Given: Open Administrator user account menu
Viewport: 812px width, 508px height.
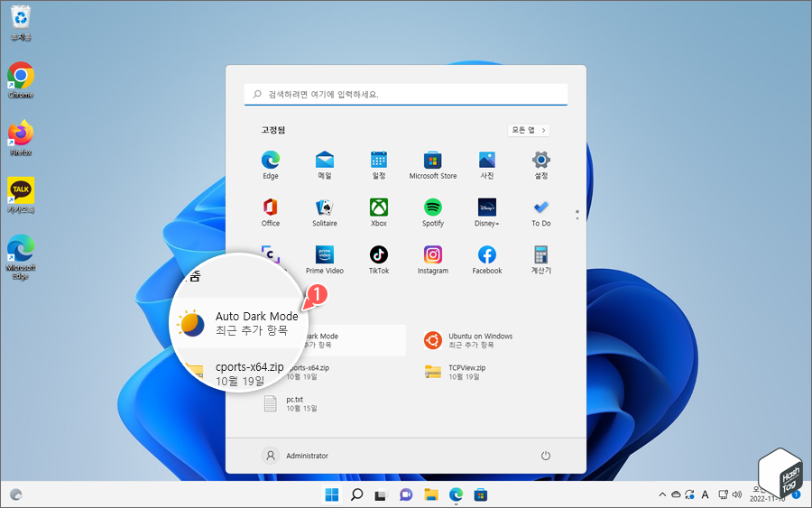Looking at the screenshot, I should (295, 456).
